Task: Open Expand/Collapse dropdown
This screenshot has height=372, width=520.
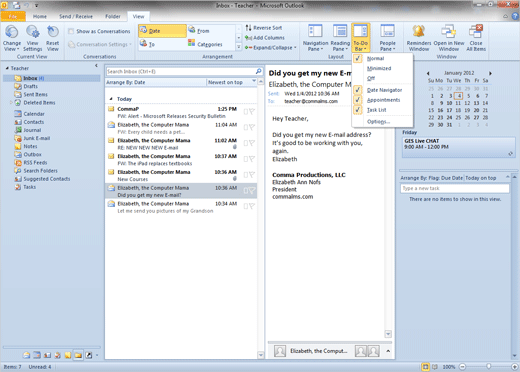Action: tap(270, 48)
